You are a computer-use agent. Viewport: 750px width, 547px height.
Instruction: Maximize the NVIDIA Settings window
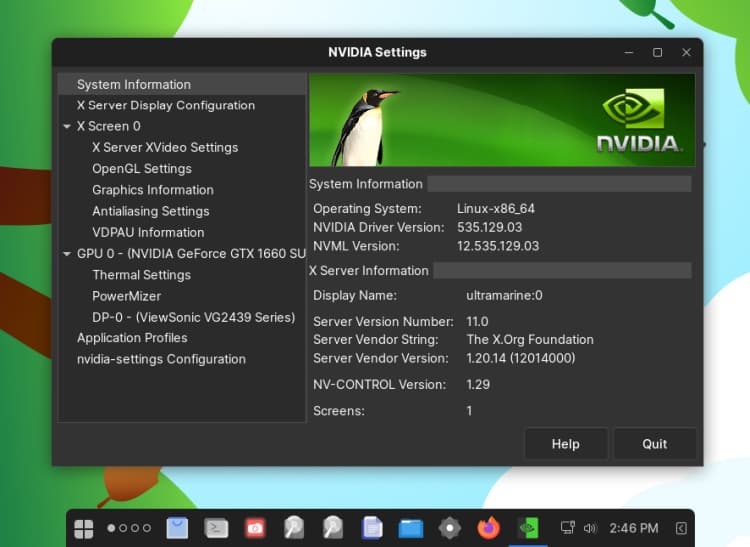(658, 52)
